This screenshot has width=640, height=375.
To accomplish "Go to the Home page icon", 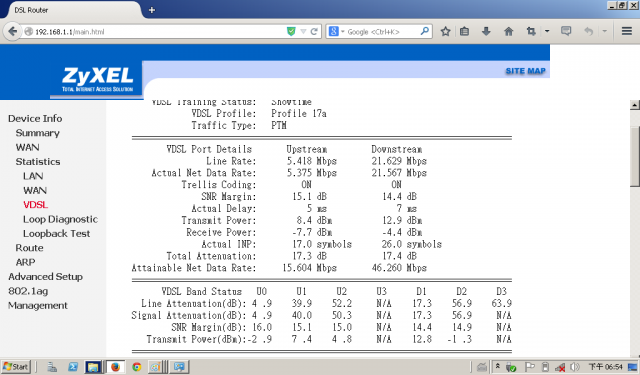I will point(509,31).
